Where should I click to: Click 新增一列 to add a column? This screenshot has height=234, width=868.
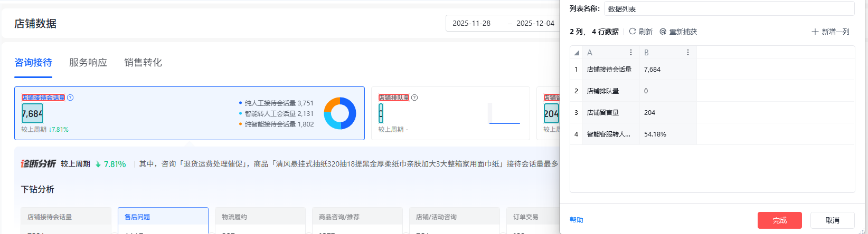click(x=835, y=32)
